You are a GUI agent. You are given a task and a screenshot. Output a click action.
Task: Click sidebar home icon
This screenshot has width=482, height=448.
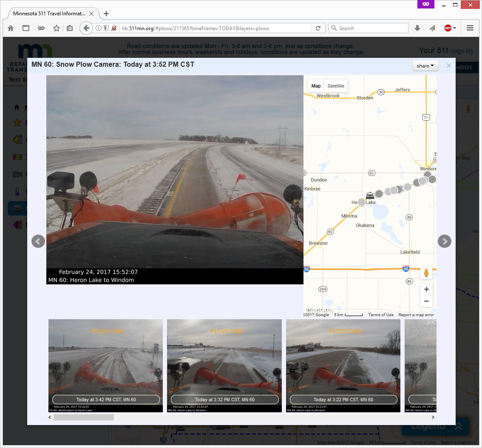(x=17, y=107)
